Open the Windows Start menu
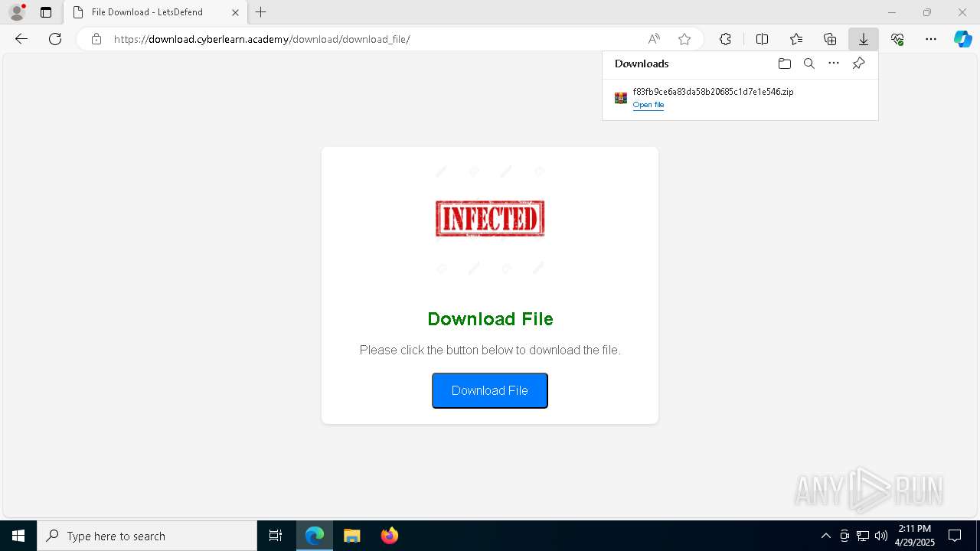 click(18, 536)
